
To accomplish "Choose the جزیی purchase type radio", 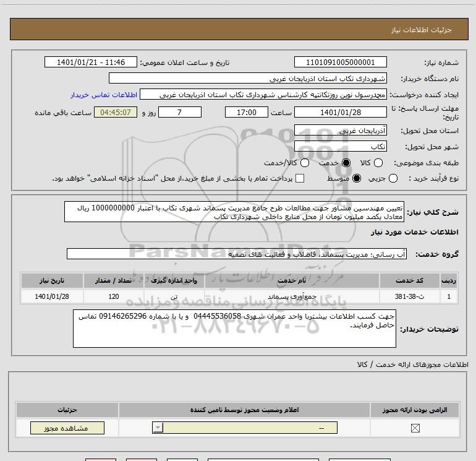I will (393, 178).
